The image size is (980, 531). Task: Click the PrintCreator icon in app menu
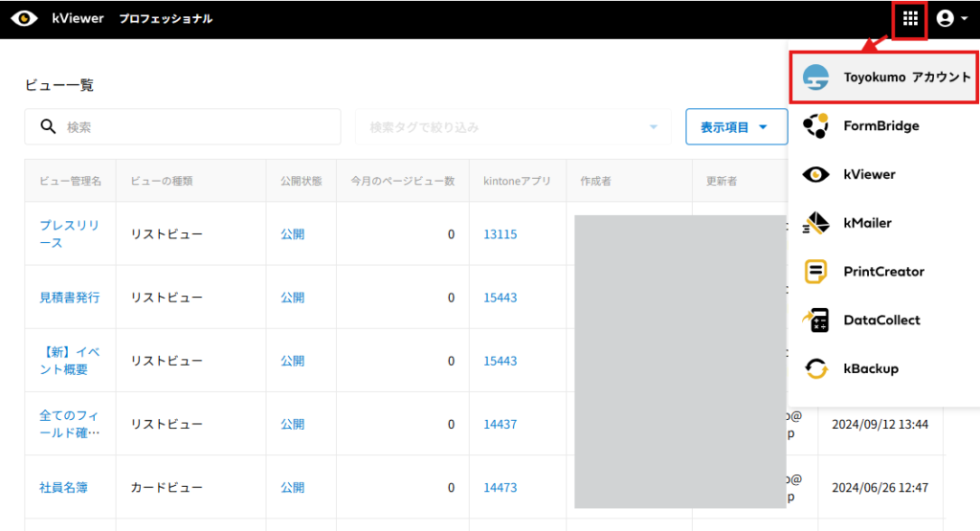[x=815, y=272]
